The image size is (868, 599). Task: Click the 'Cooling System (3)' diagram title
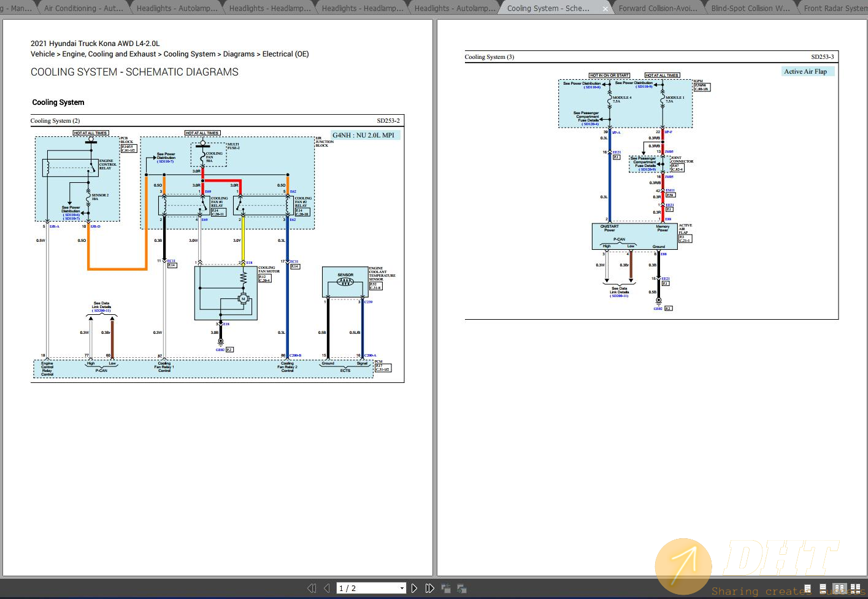[490, 57]
